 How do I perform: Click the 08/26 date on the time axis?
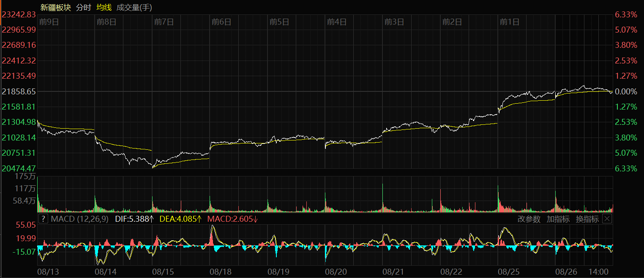[566, 271]
